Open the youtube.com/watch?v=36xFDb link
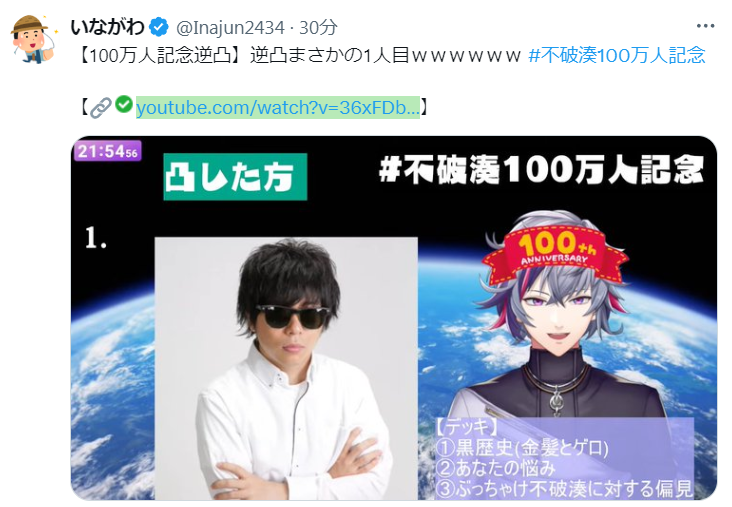The width and height of the screenshot is (732, 507). (x=278, y=108)
